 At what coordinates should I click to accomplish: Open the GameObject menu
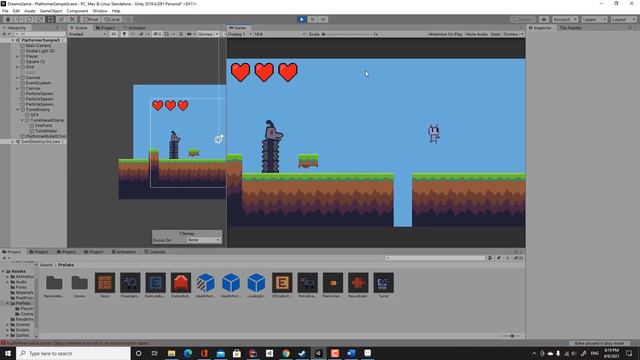(51, 11)
